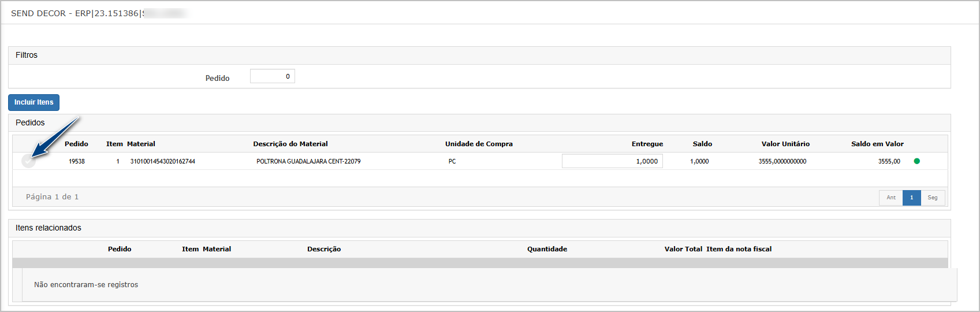Click the Material column header in Pedidos table

(141, 144)
